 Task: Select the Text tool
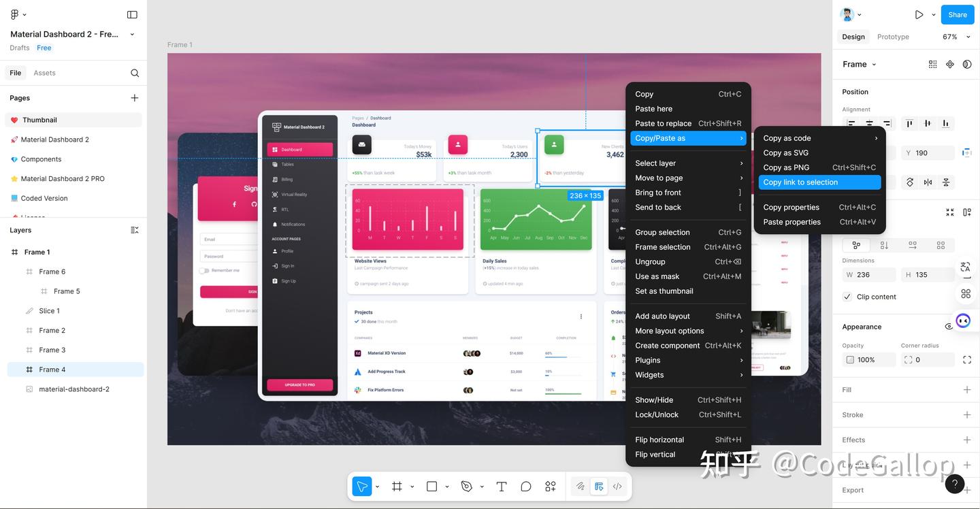pos(502,487)
